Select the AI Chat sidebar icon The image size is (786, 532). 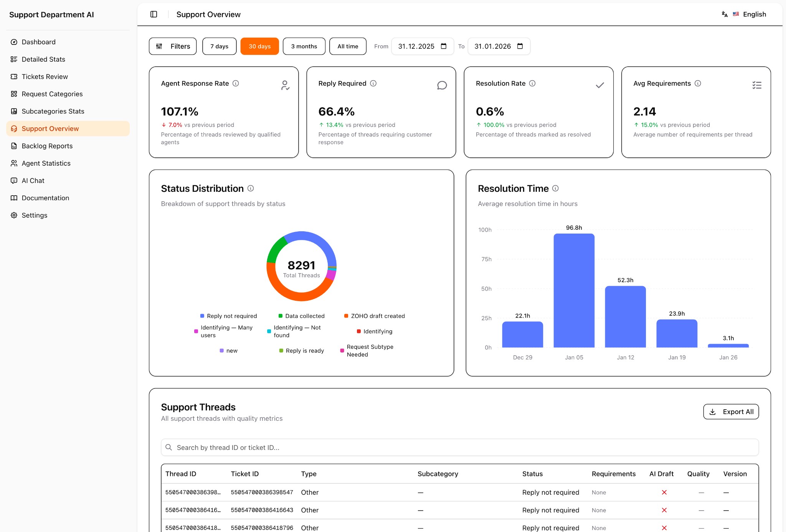[x=14, y=180]
